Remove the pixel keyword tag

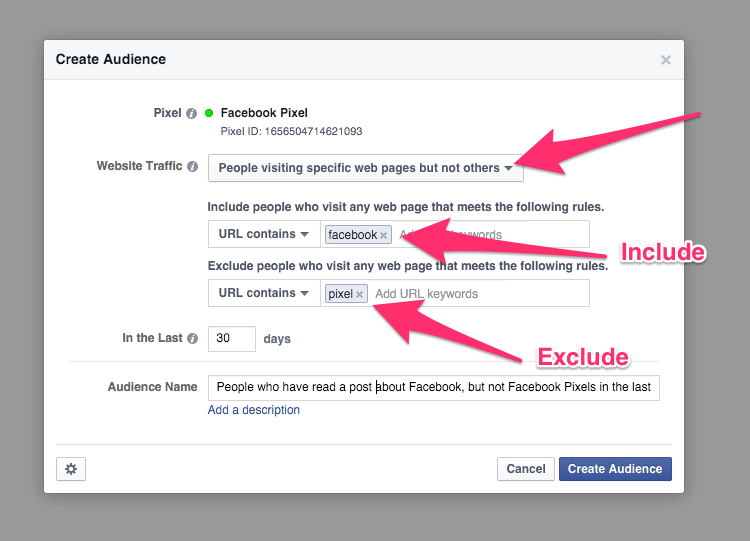[x=360, y=294]
